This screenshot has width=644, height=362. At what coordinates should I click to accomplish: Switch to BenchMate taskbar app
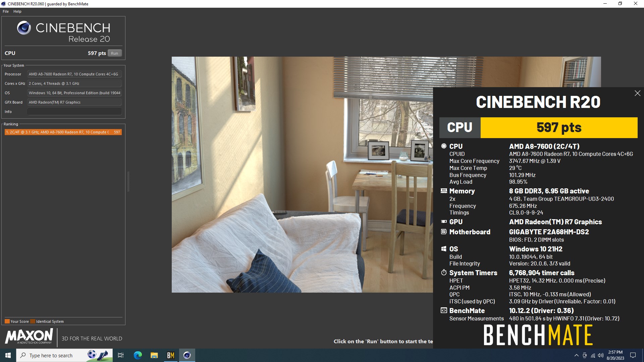pos(170,355)
